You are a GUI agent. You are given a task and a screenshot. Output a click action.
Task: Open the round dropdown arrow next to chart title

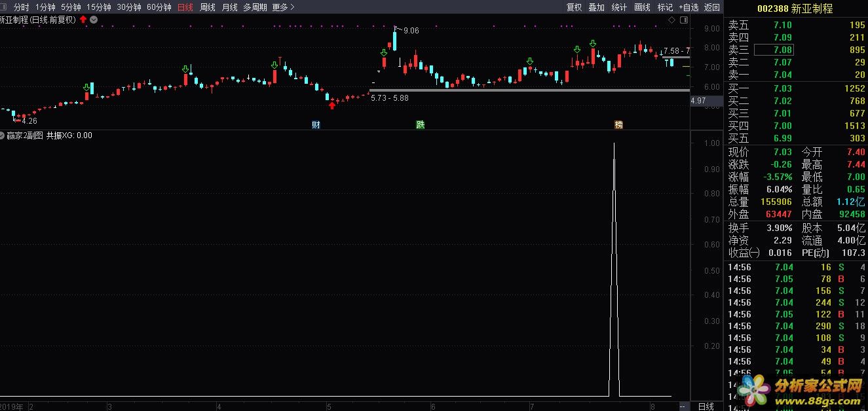point(94,20)
